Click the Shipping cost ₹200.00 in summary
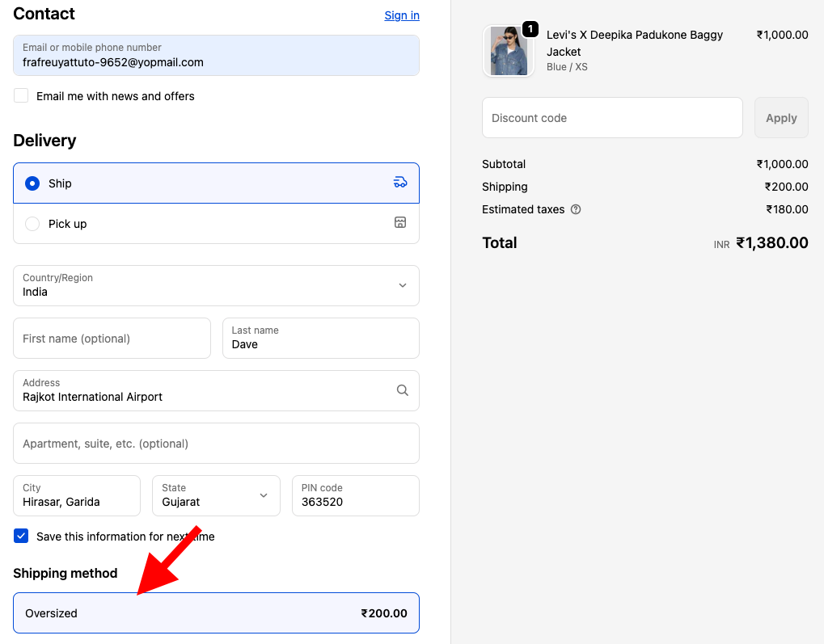Screen dimensions: 824x644 coord(786,187)
